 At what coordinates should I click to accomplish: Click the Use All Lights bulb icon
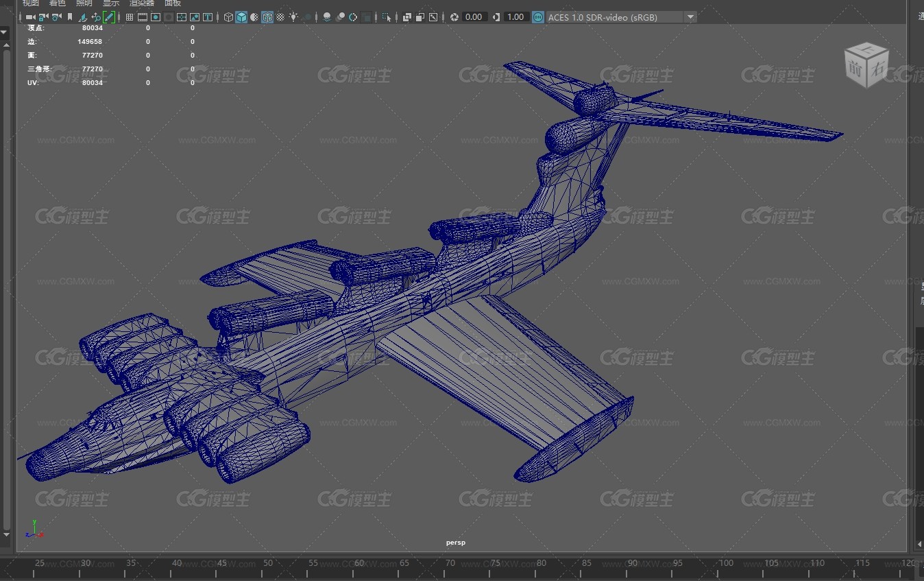[293, 17]
